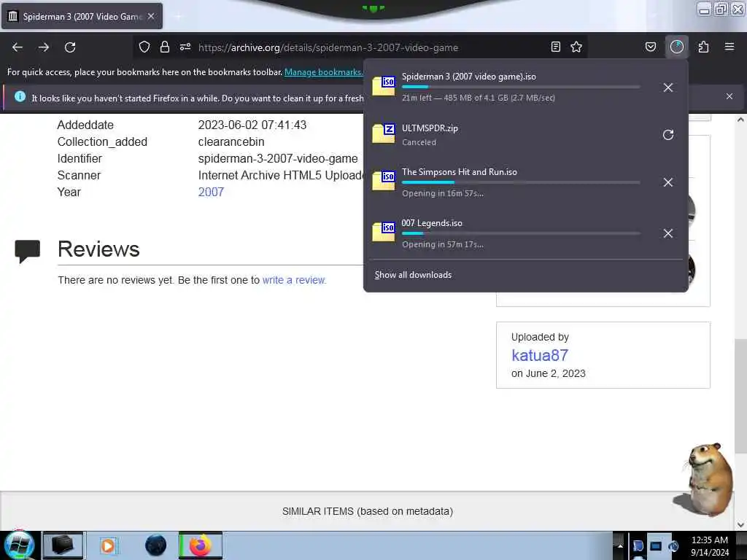The height and width of the screenshot is (560, 747).
Task: Click Simpsons Hit and Run progress bar
Action: (x=521, y=182)
